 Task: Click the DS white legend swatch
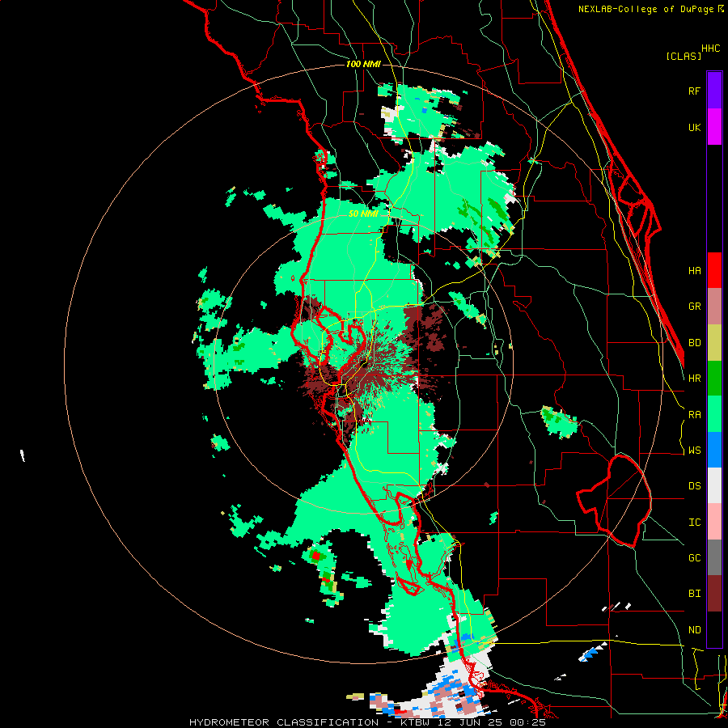[714, 485]
